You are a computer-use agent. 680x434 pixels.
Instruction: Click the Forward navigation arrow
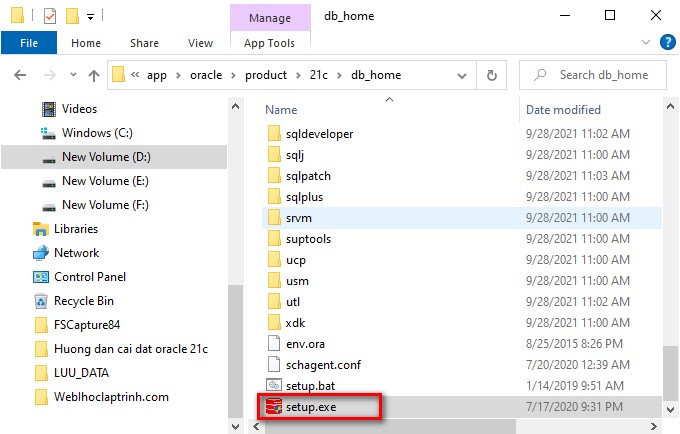coord(50,75)
